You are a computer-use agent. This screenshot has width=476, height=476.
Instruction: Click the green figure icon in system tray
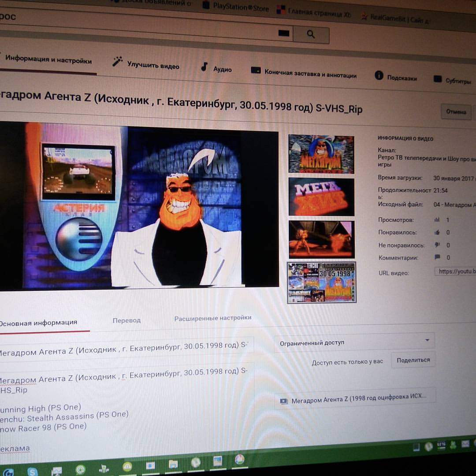pyautogui.click(x=453, y=445)
